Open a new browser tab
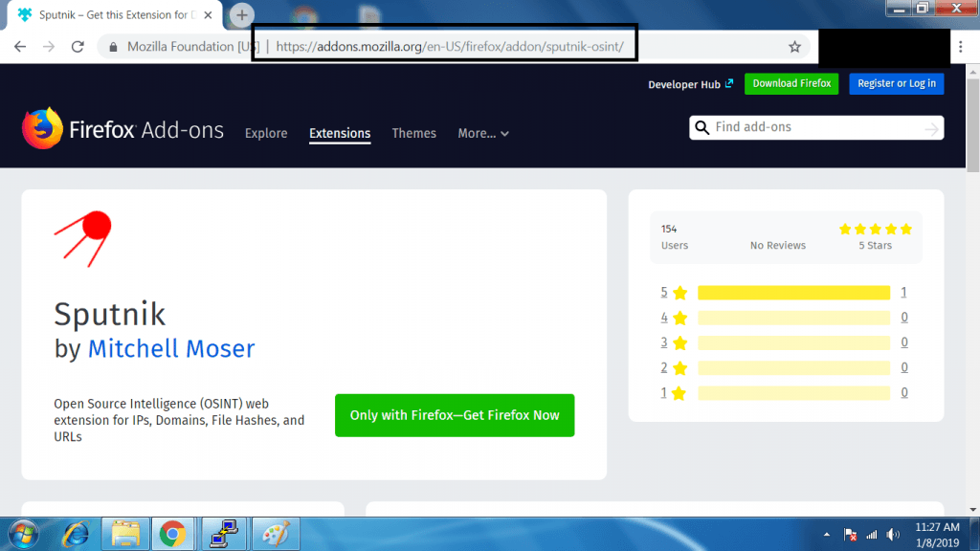Viewport: 980px width, 551px height. pyautogui.click(x=242, y=15)
